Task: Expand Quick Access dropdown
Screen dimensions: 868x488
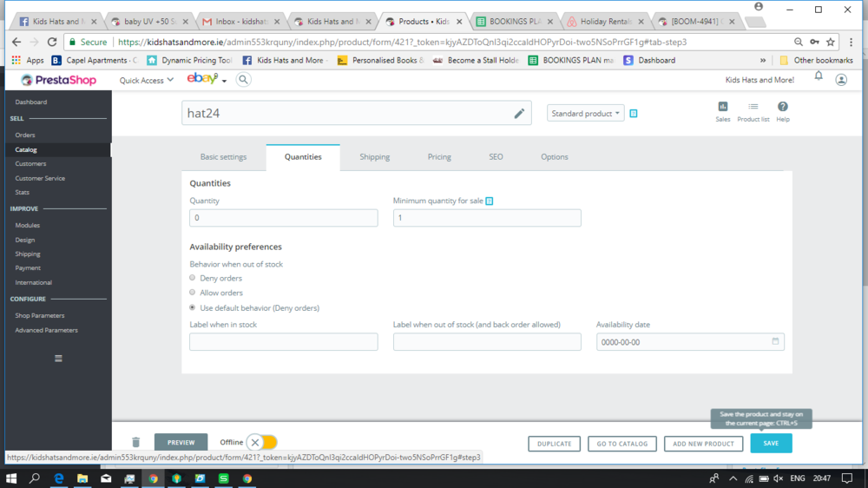Action: pos(146,80)
